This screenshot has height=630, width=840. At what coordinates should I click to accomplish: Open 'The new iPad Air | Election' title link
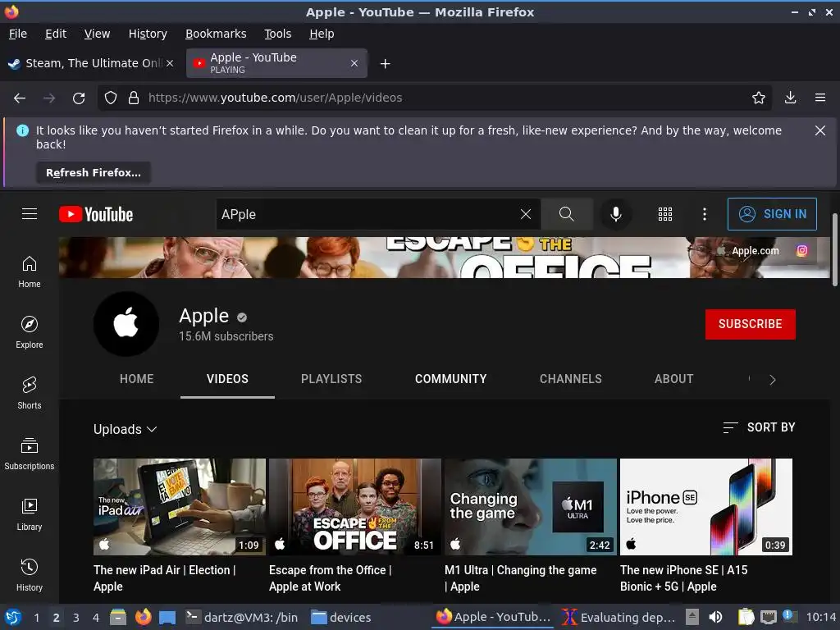click(x=164, y=578)
